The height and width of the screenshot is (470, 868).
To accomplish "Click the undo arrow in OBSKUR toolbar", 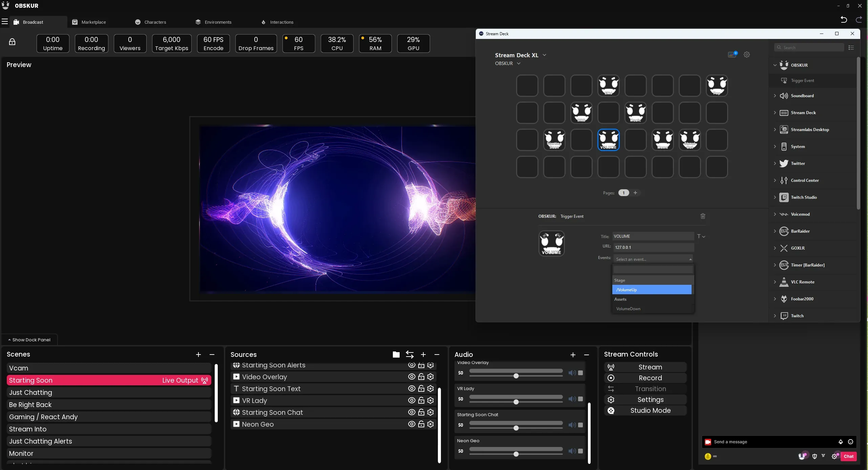I will (844, 20).
